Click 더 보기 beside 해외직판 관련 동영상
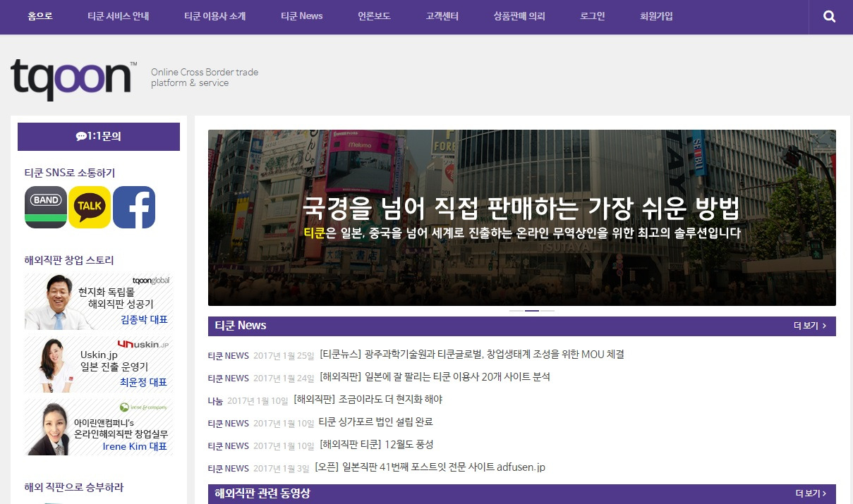Screen dimensions: 853x504 [x=810, y=493]
